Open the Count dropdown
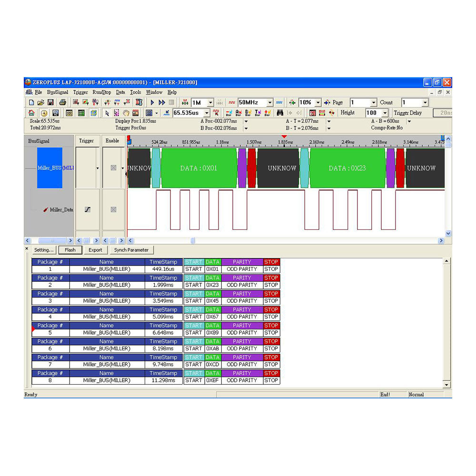Viewport: 476px width, 476px height. (x=425, y=103)
